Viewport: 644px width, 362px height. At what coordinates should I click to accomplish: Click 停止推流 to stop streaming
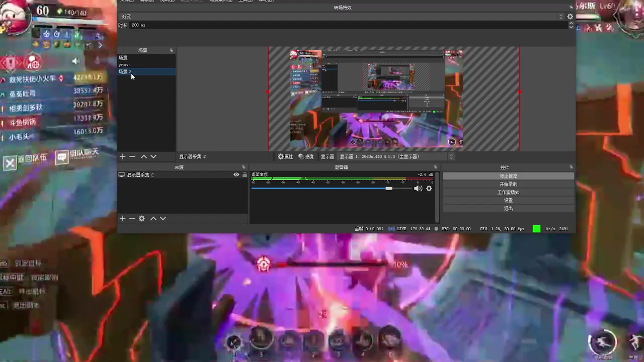point(508,176)
